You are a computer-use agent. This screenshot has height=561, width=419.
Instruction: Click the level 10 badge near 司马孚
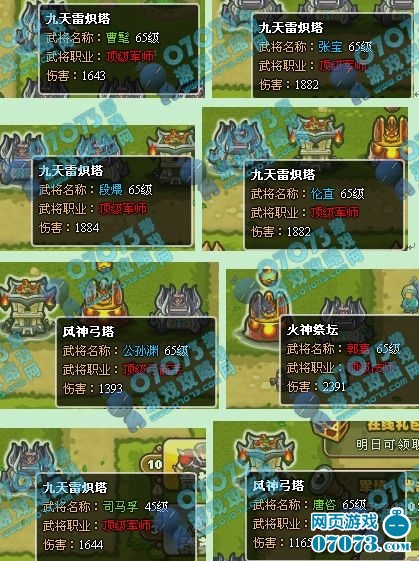point(155,464)
